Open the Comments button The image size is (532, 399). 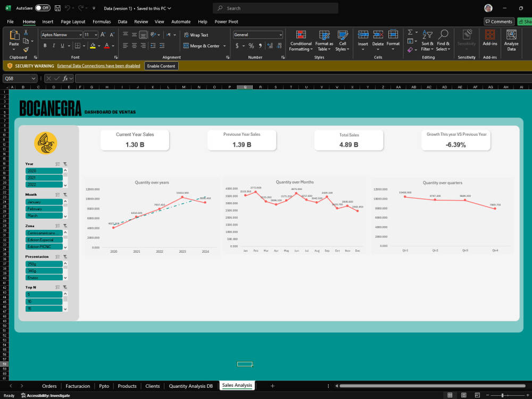[x=499, y=22]
